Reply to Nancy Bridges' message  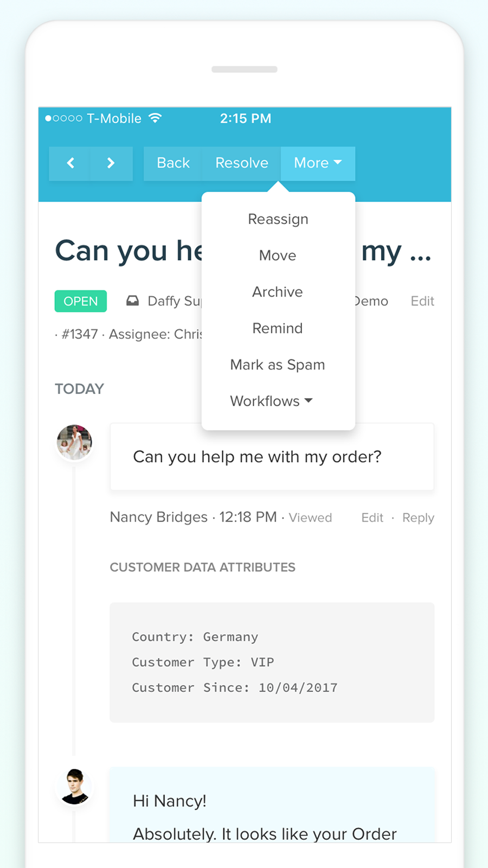418,518
